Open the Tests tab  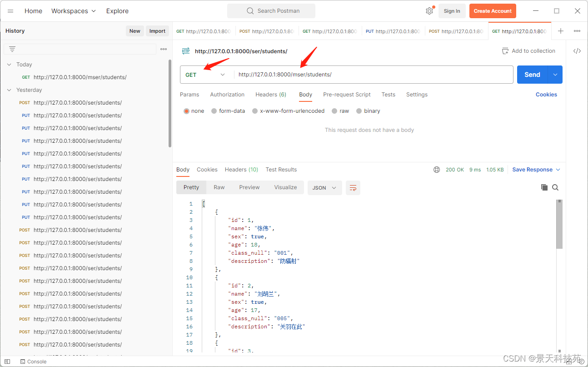coord(388,95)
